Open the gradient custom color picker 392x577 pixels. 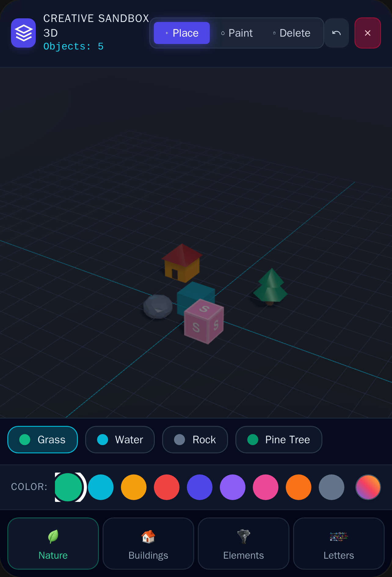click(368, 487)
